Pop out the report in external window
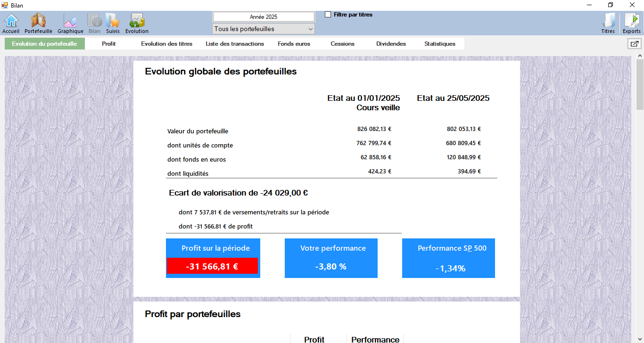The height and width of the screenshot is (343, 644). (x=634, y=44)
